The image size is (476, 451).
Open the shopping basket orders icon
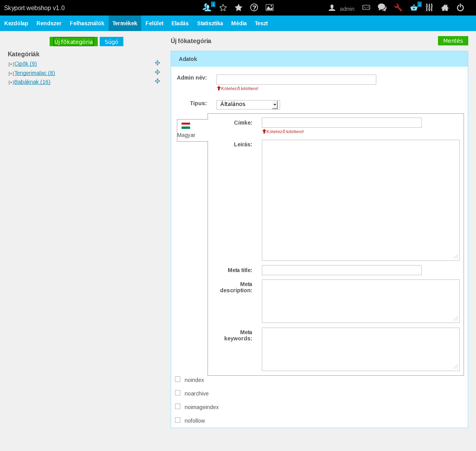[x=414, y=7]
